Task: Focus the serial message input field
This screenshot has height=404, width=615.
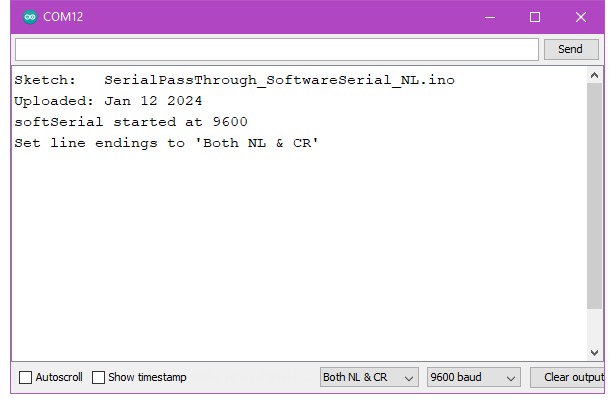Action: pos(276,49)
